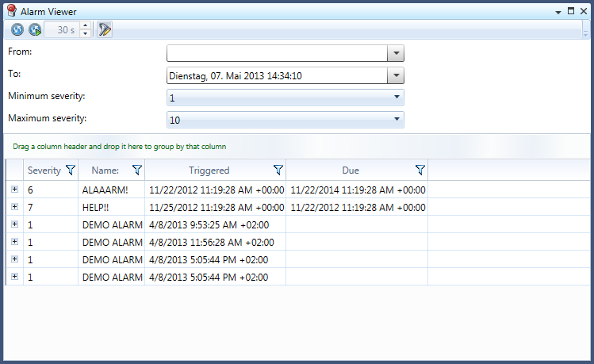Start auto-refresh with the play refresh icon
The image size is (594, 364).
(35, 30)
